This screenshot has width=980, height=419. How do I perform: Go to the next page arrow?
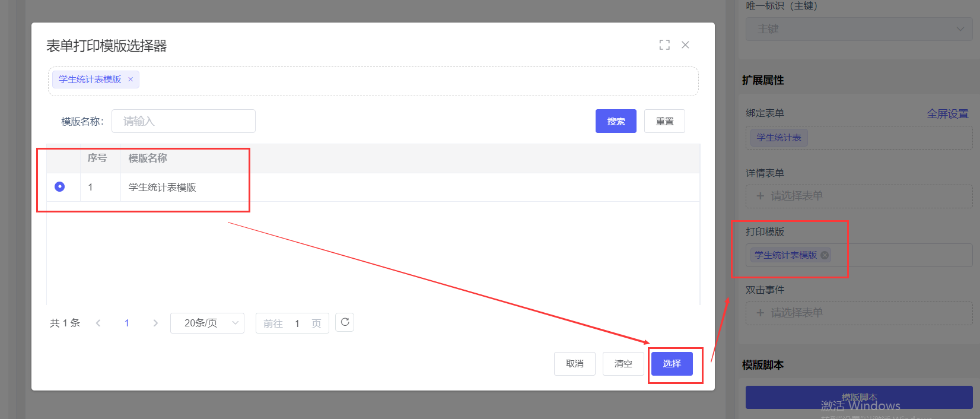pyautogui.click(x=155, y=323)
